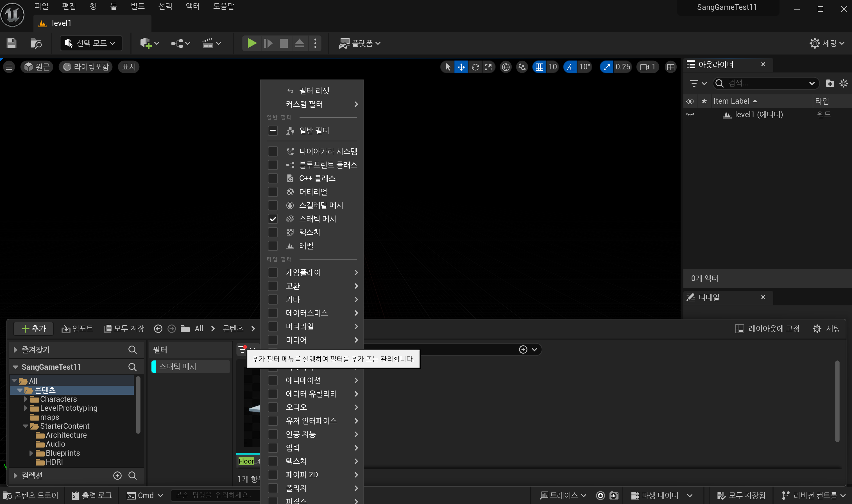Click the scale transform gizmo icon
Viewport: 852px width, 504px height.
pos(488,67)
